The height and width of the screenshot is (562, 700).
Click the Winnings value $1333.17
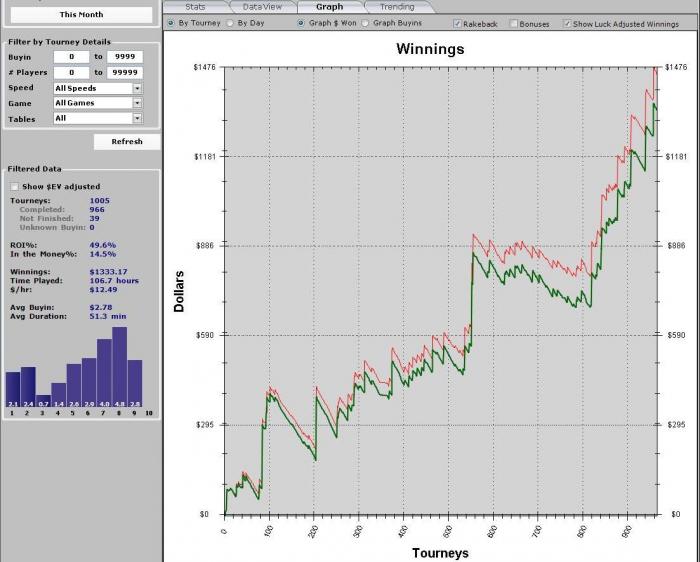pos(108,272)
